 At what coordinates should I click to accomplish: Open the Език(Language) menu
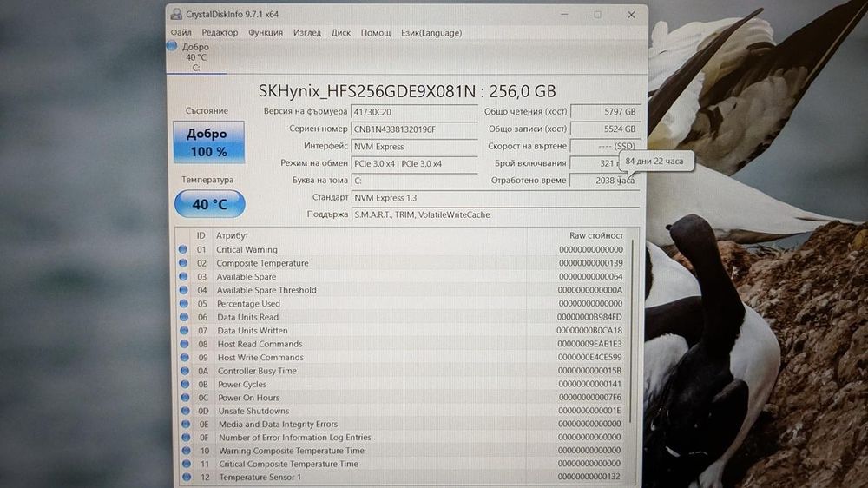(x=431, y=33)
